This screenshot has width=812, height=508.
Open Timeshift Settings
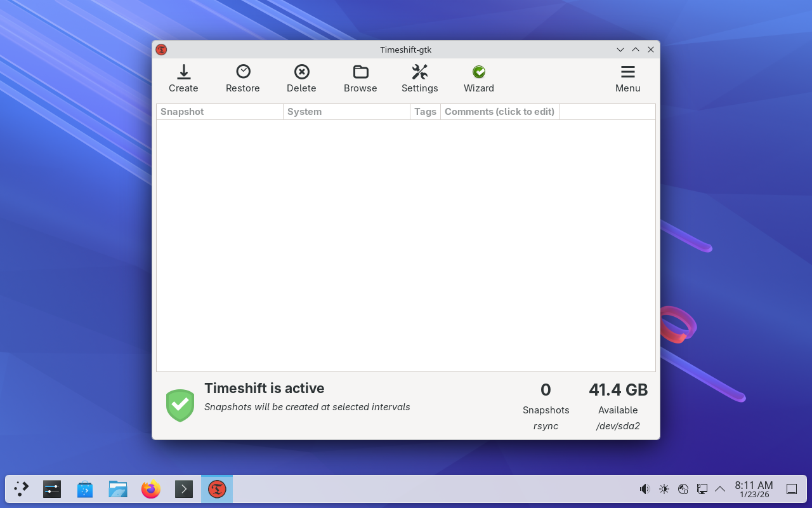tap(419, 79)
